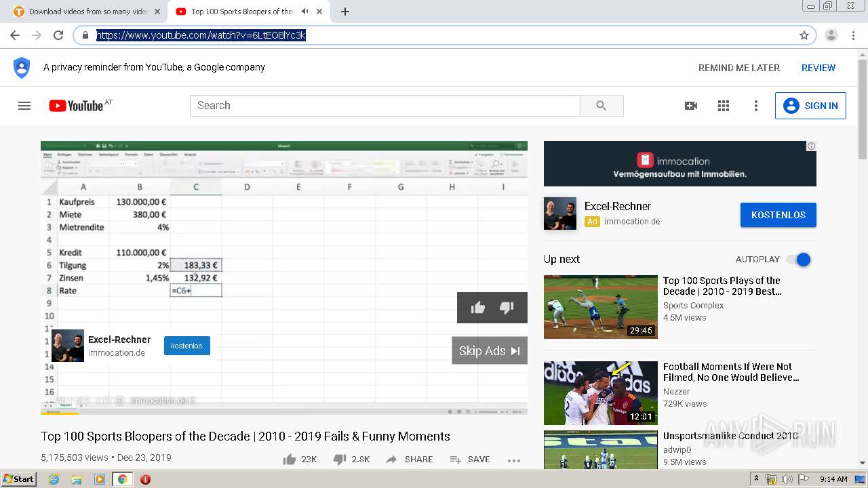Like the ad with thumbs up overlay
The height and width of the screenshot is (488, 868).
pos(478,308)
